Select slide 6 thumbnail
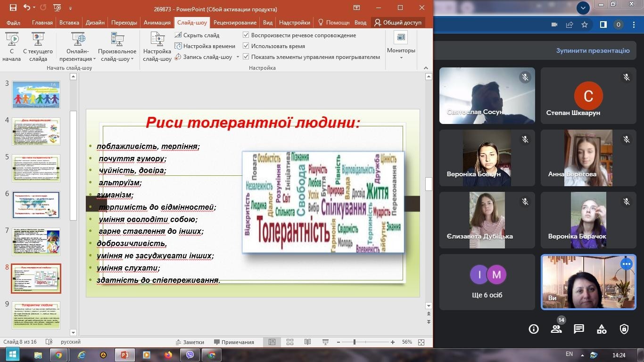This screenshot has height=362, width=644. [x=36, y=205]
